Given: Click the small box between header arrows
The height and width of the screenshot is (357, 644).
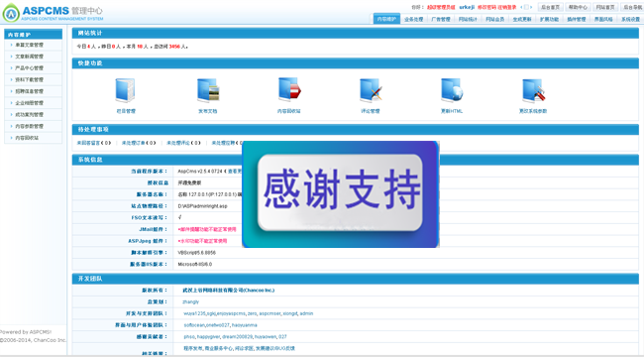Looking at the screenshot, I should (526, 7).
